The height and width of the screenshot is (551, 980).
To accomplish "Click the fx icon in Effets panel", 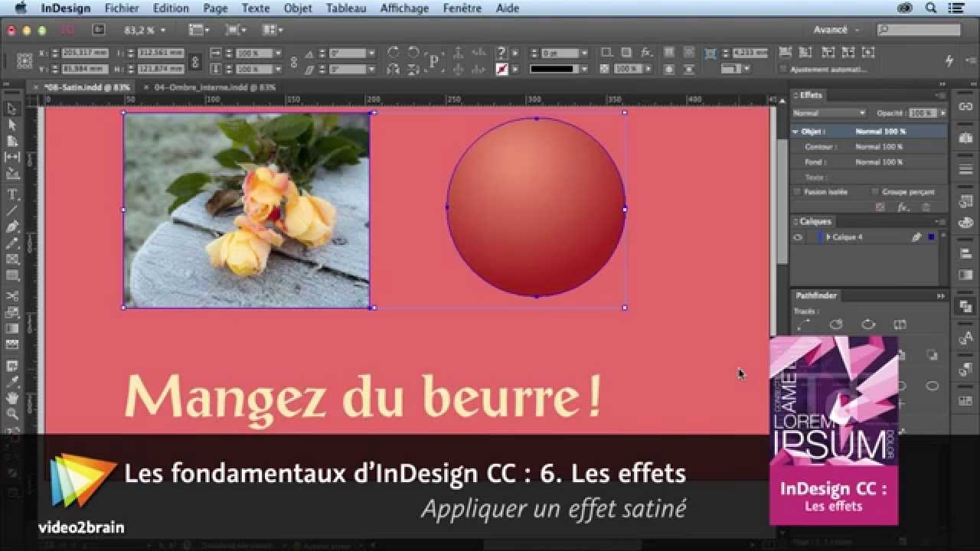I will (x=903, y=207).
